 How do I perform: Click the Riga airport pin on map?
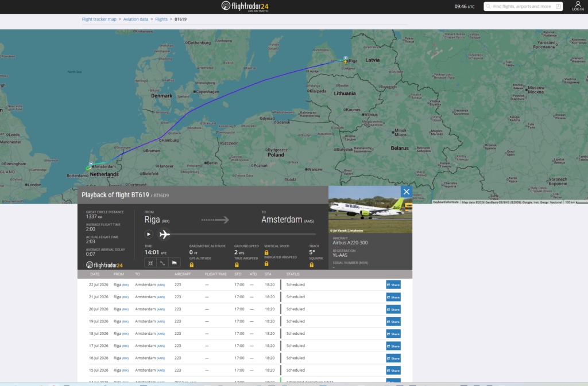pos(346,59)
